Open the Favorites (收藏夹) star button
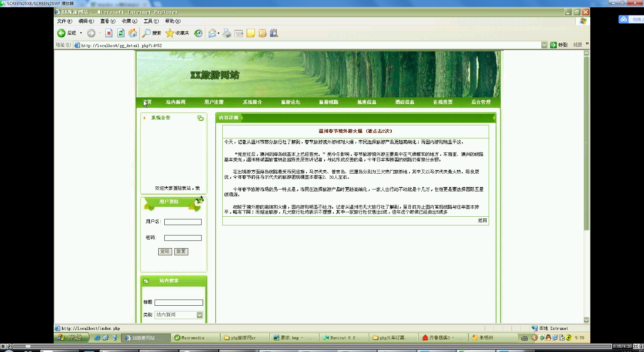The width and height of the screenshot is (644, 352). coord(177,33)
